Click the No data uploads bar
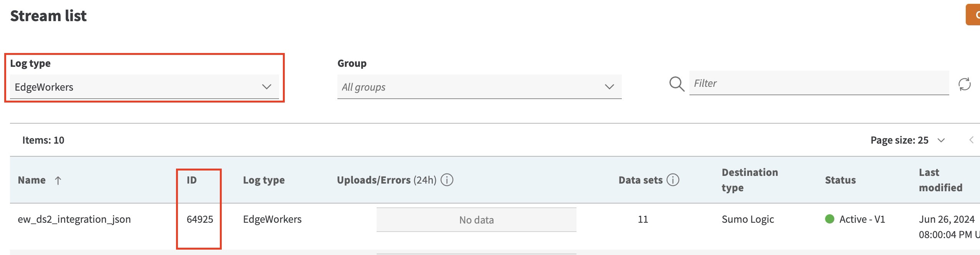Viewport: 980px width, 255px height. click(x=476, y=220)
